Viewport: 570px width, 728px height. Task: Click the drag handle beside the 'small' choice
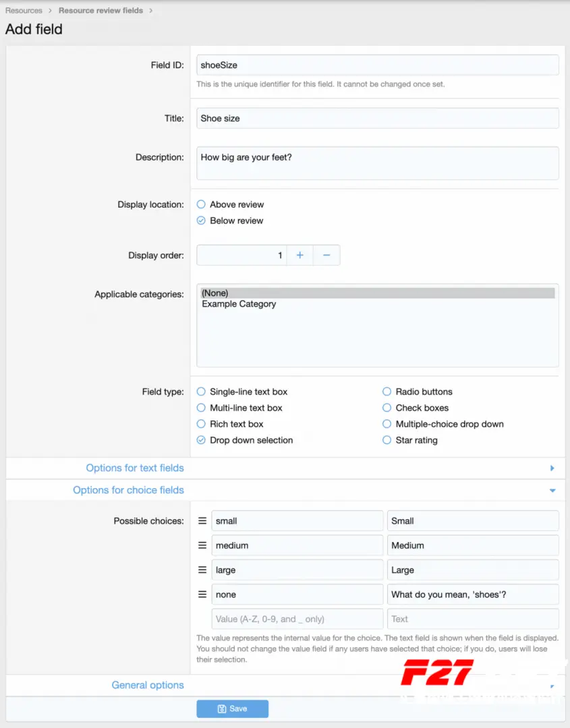click(202, 521)
